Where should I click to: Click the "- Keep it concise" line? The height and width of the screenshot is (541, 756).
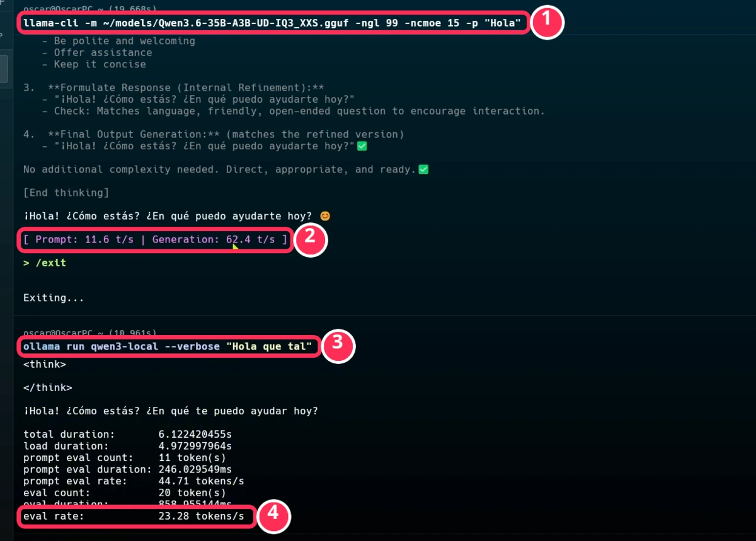(x=94, y=64)
